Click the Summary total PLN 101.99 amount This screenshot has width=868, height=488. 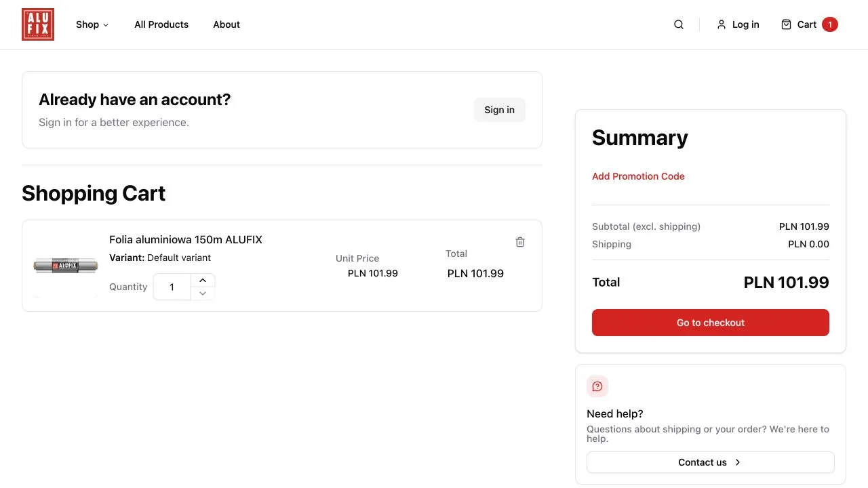coord(787,283)
